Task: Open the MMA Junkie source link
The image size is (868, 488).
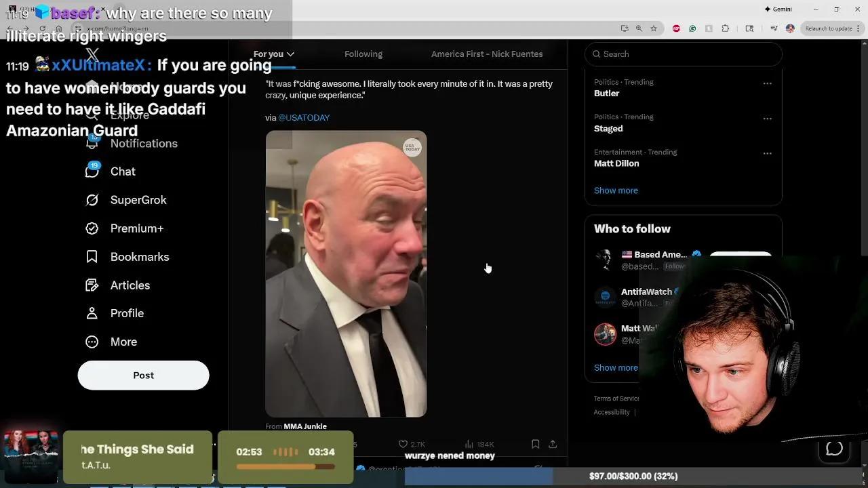Action: coord(305,426)
